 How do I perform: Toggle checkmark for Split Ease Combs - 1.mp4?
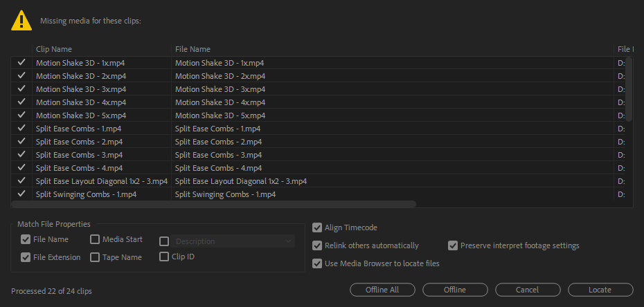(21, 129)
